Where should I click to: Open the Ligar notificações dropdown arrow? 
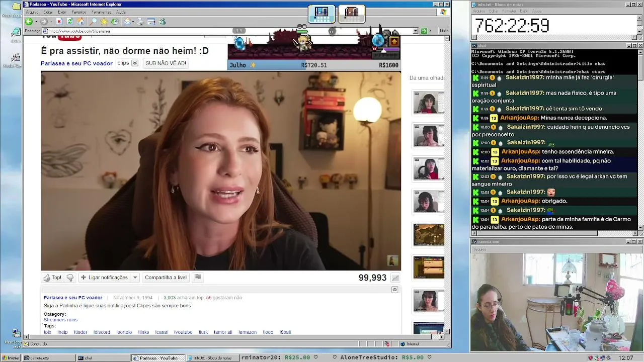(x=135, y=278)
